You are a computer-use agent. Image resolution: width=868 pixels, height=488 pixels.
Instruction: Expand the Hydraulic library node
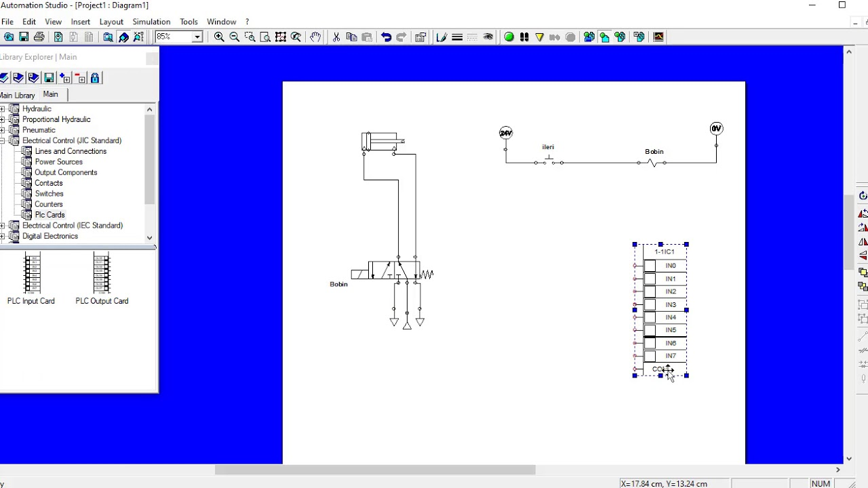point(3,108)
